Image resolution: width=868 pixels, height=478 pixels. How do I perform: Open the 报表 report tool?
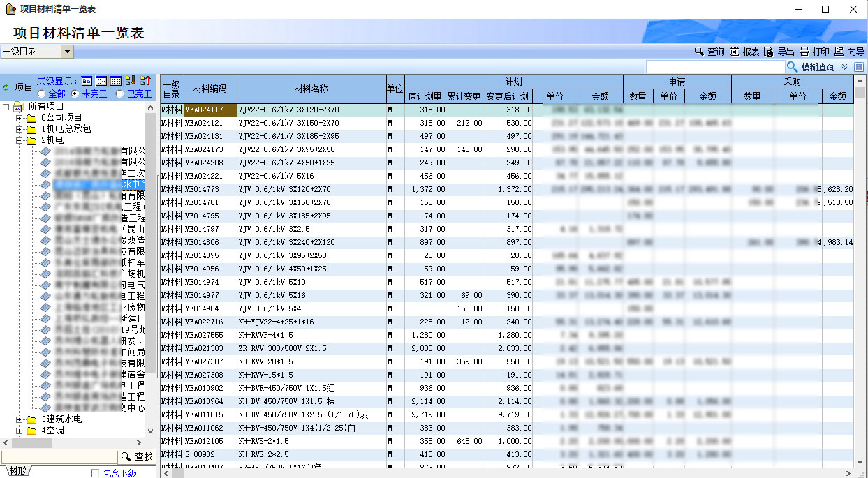[744, 52]
